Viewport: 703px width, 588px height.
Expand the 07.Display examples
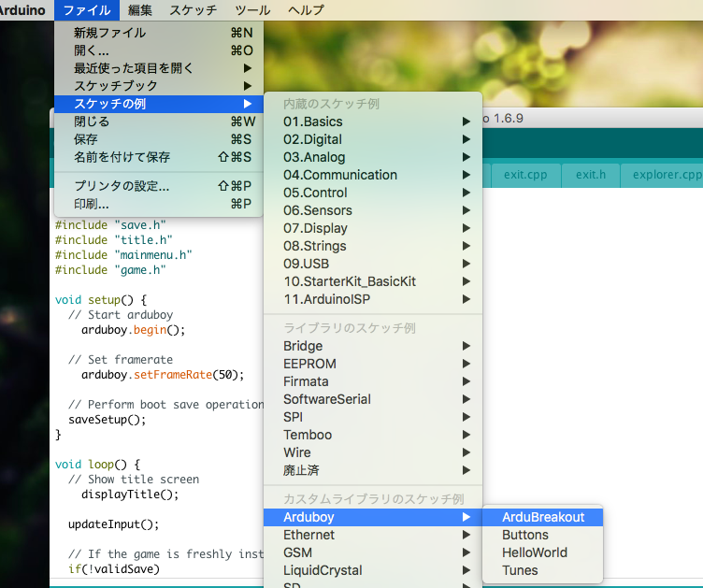[373, 228]
